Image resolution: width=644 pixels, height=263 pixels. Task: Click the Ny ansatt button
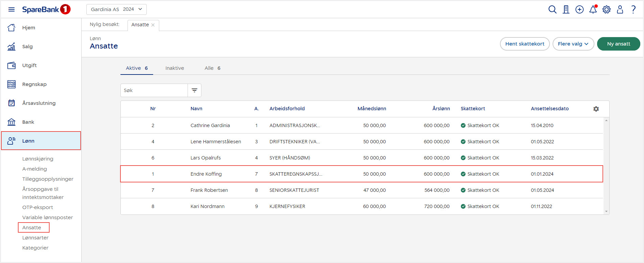click(618, 44)
